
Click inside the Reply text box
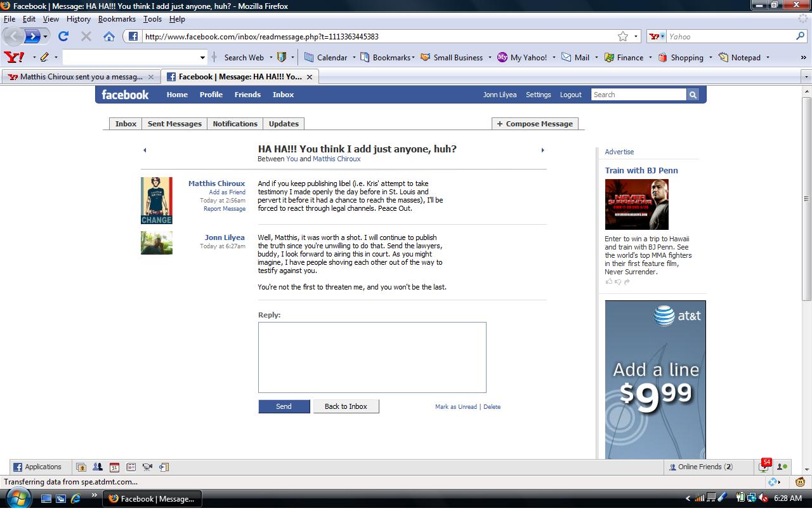[x=372, y=357]
